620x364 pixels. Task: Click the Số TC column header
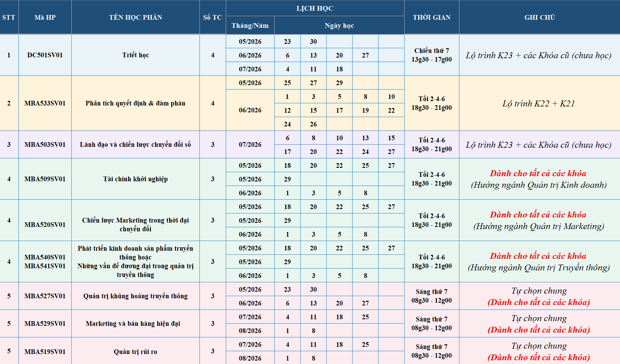pyautogui.click(x=212, y=18)
